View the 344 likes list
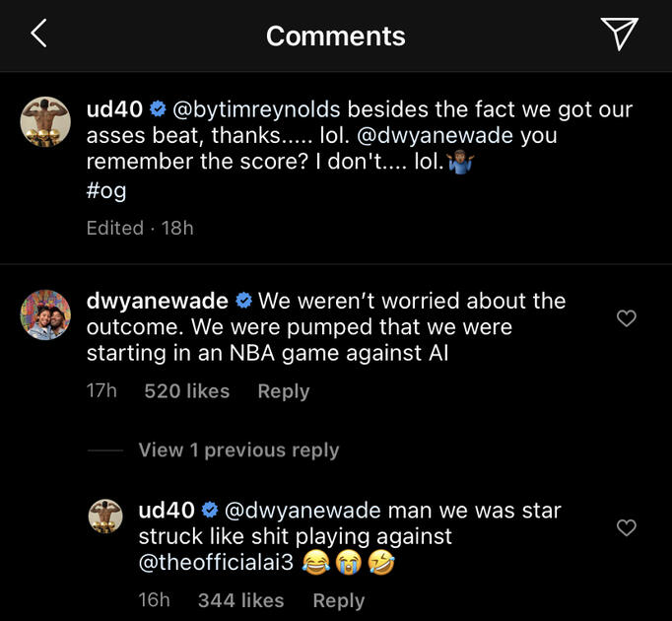The width and height of the screenshot is (672, 621). [240, 600]
